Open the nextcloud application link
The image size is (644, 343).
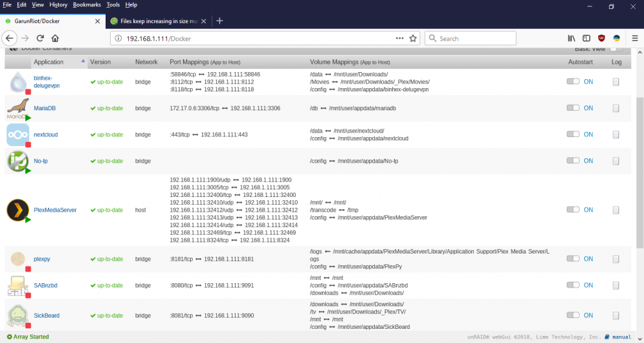[46, 134]
